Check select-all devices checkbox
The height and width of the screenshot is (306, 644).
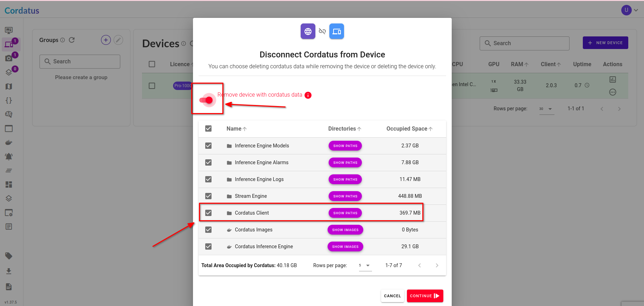pos(152,64)
